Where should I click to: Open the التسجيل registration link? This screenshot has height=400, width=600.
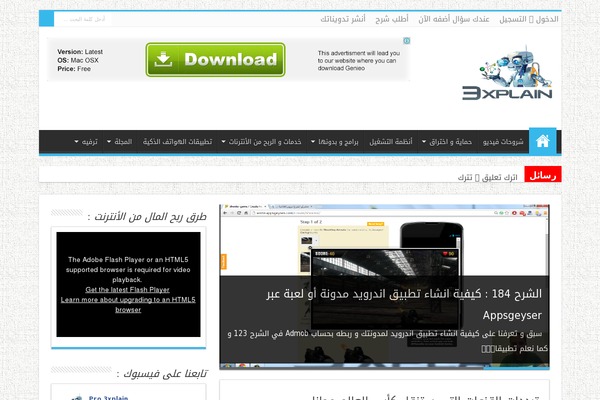pos(513,19)
